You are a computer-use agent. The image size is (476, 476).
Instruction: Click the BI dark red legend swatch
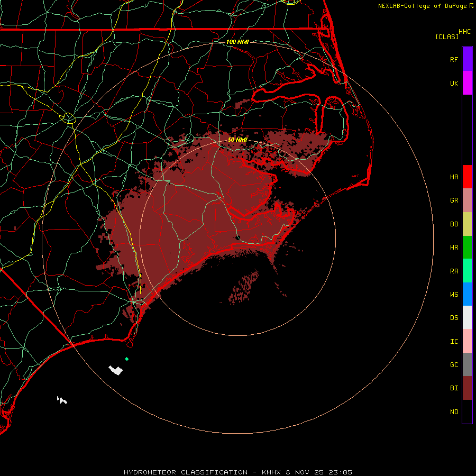point(467,388)
